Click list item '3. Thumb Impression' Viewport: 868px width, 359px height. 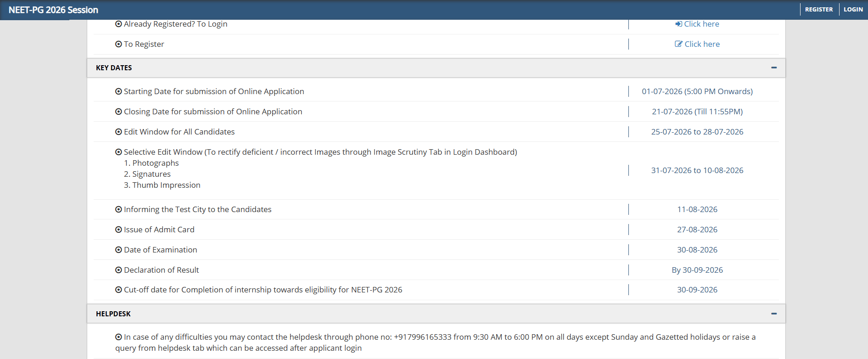tap(162, 185)
